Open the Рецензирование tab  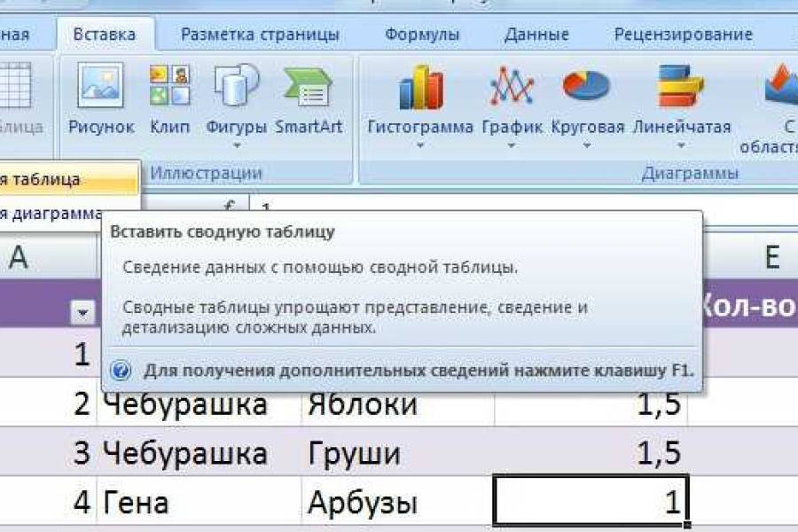[683, 35]
